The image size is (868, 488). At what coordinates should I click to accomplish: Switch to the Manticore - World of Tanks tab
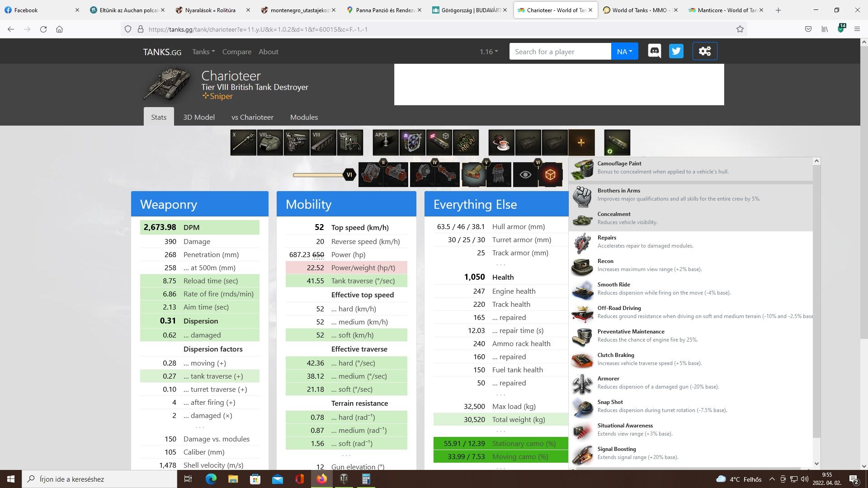(x=725, y=10)
